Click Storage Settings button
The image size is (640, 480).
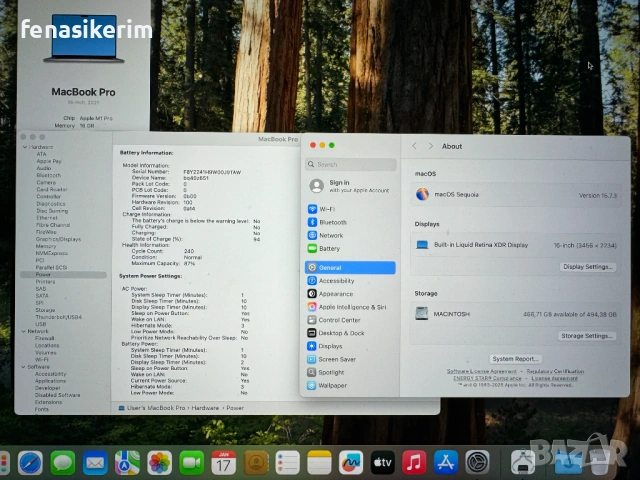click(x=587, y=336)
